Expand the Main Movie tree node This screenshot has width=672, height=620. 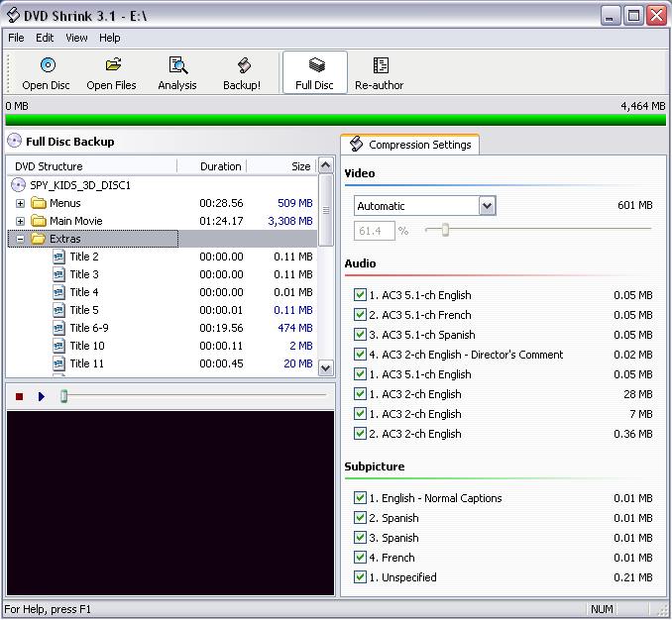pos(20,222)
